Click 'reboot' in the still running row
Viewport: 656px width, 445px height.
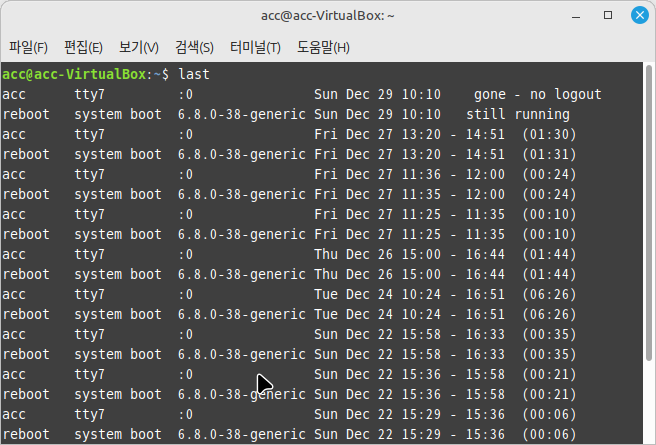[x=26, y=115]
